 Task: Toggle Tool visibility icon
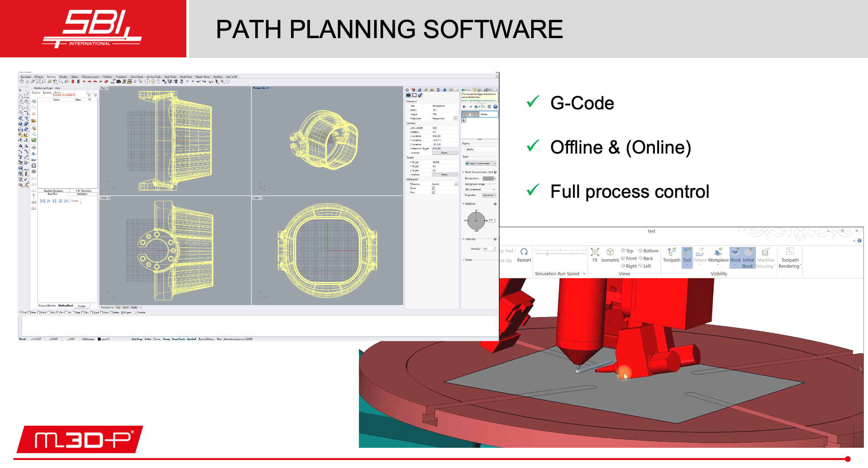click(x=687, y=252)
